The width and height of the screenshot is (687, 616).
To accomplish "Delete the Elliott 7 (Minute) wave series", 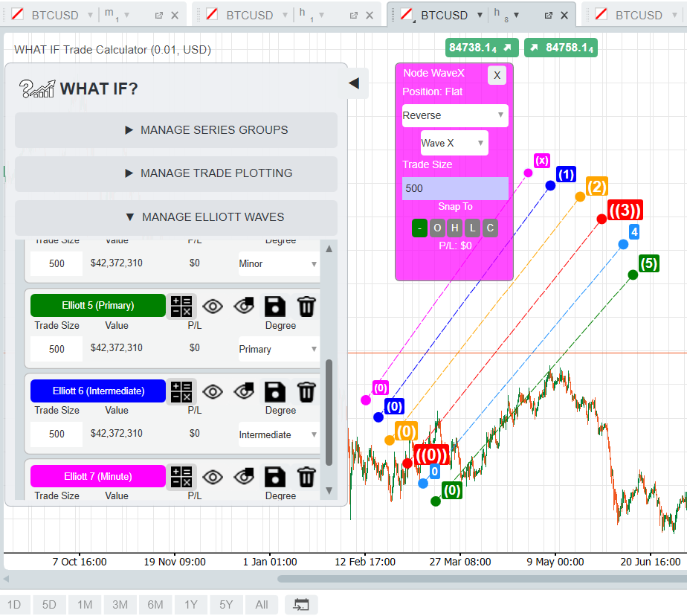I will [x=306, y=477].
